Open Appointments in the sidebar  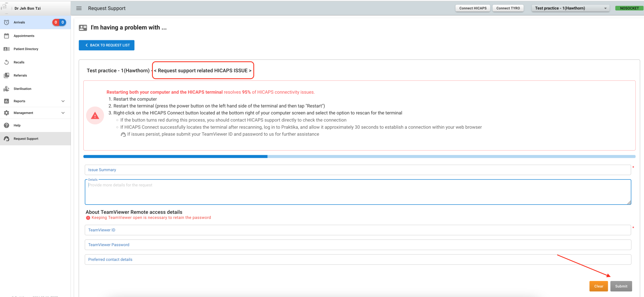tap(35, 36)
